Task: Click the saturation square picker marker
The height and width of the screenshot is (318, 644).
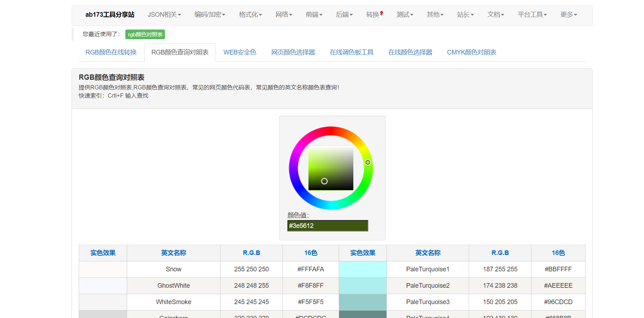Action: click(324, 181)
